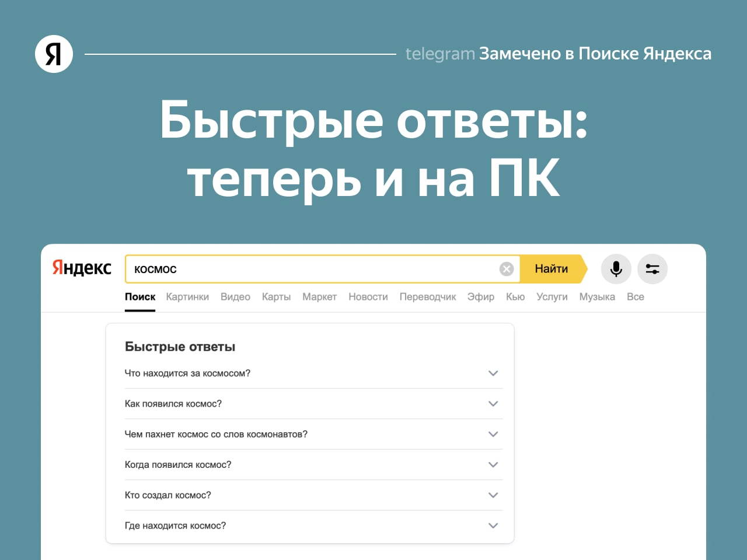Expand chevron for Как появился космос?
The height and width of the screenshot is (560, 747).
click(493, 404)
